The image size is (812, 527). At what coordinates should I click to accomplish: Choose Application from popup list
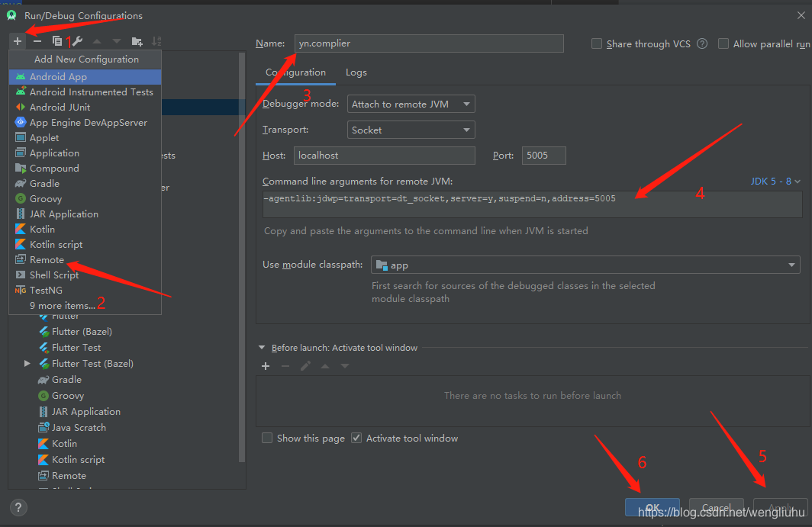tap(85, 153)
